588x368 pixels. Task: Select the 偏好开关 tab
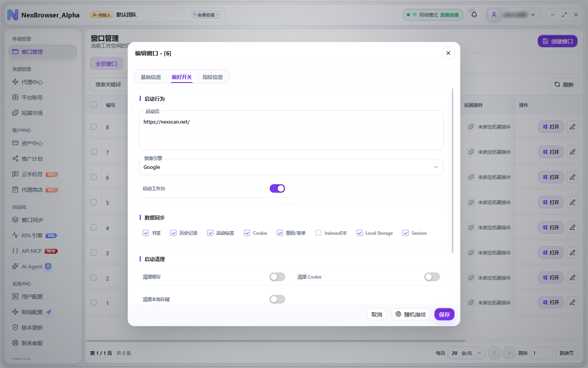[182, 77]
